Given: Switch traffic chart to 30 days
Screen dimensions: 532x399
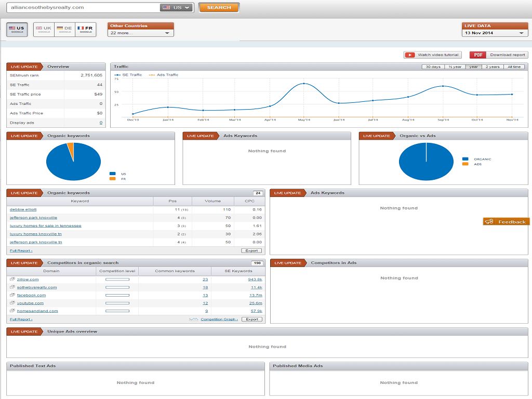Looking at the screenshot, I should pyautogui.click(x=433, y=67).
